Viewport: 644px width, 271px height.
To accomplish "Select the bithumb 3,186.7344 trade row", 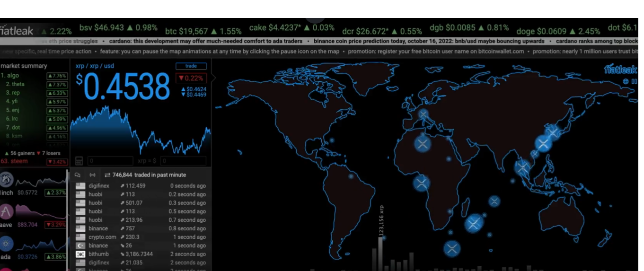I will [141, 254].
